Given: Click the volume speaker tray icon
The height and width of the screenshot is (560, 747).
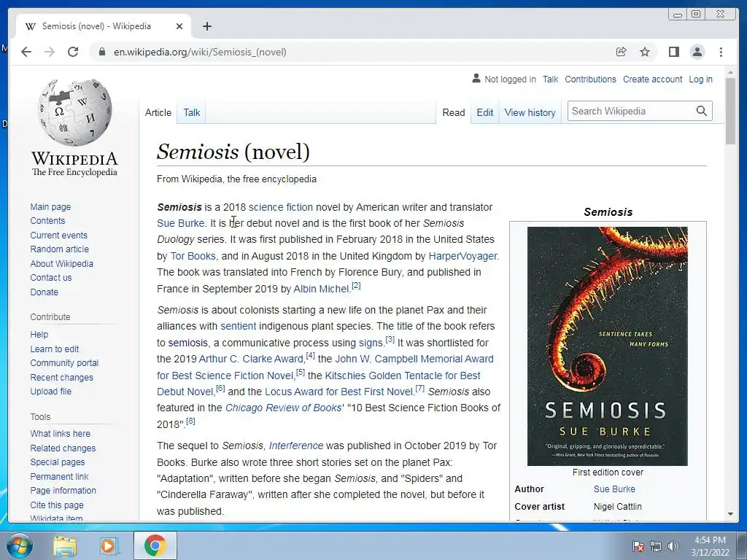Looking at the screenshot, I should tap(673, 546).
